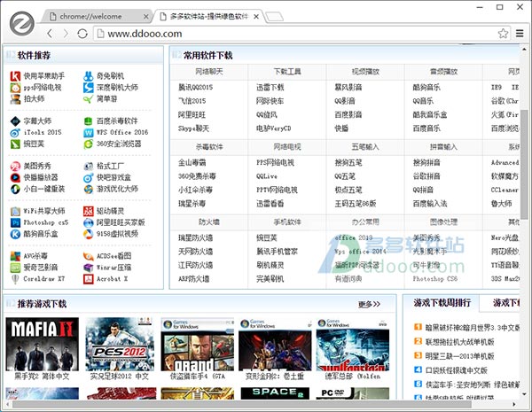532x412 pixels.
Task: Click the 美图秀秀 icon
Action: point(15,167)
